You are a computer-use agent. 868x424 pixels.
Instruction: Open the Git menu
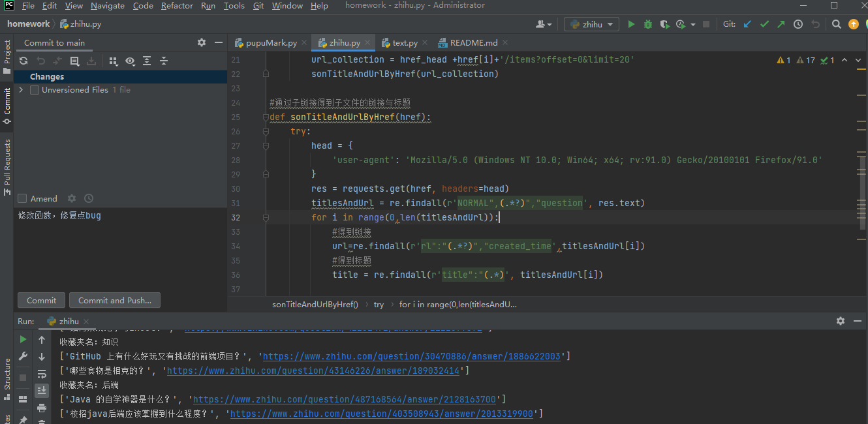click(258, 6)
